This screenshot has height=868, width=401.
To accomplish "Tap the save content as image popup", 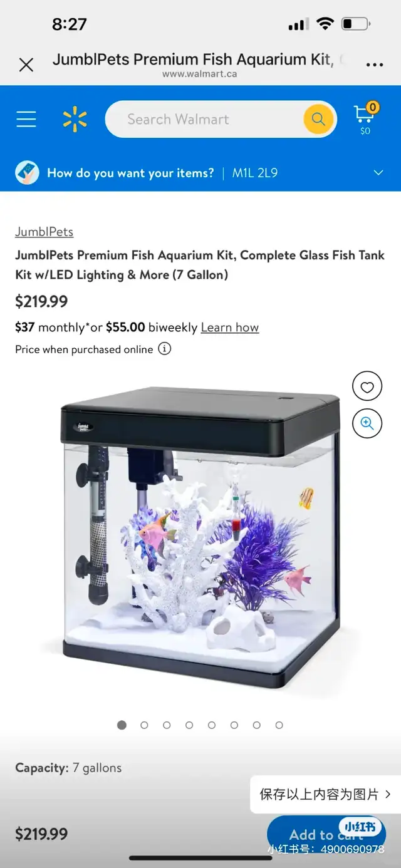I will coord(325,794).
